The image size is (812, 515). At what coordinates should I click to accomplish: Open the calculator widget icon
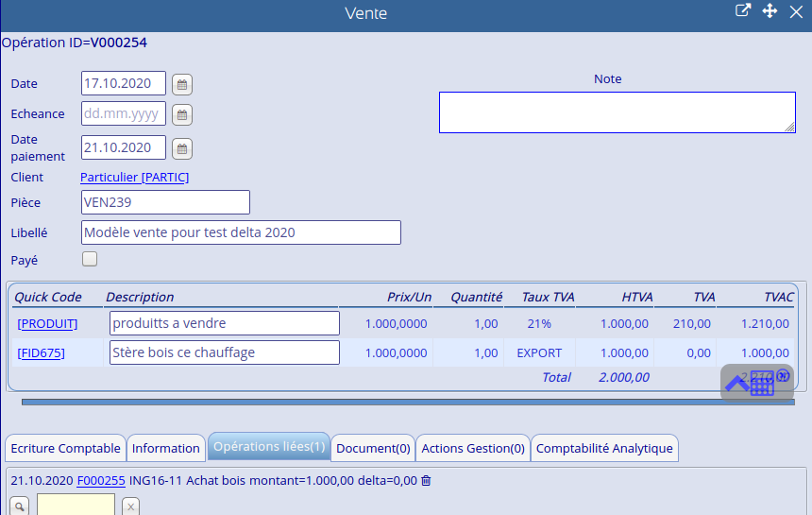763,384
